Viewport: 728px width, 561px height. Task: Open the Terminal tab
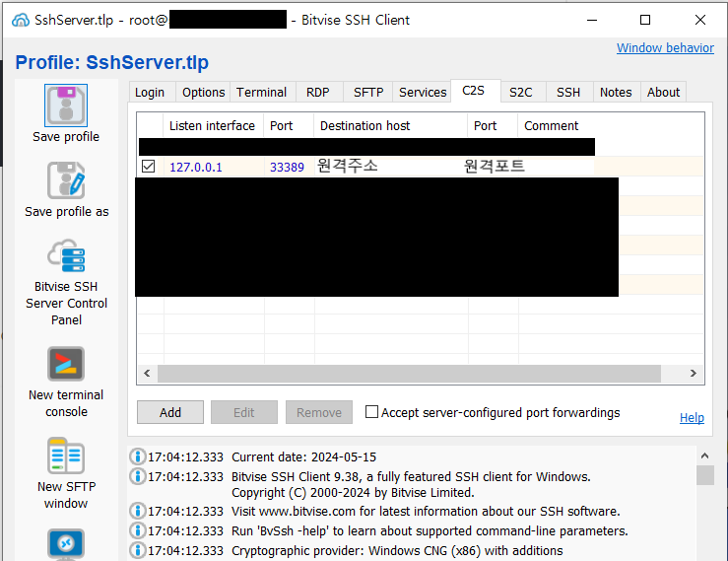tap(261, 92)
